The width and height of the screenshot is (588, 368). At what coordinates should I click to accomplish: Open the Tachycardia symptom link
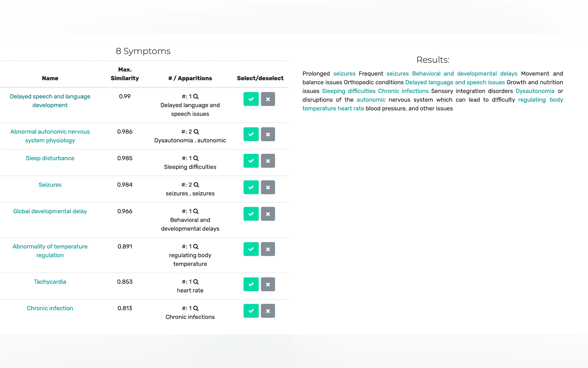coord(50,282)
